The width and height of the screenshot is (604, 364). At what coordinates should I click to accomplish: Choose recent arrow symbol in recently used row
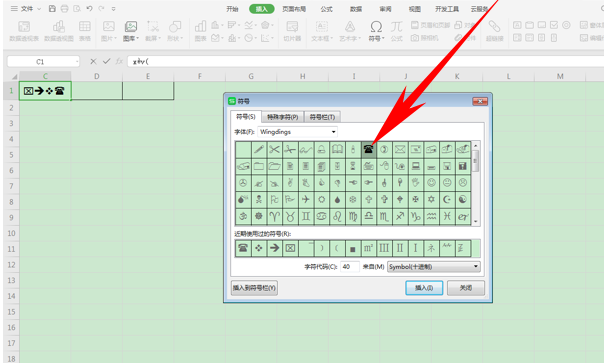pos(274,248)
